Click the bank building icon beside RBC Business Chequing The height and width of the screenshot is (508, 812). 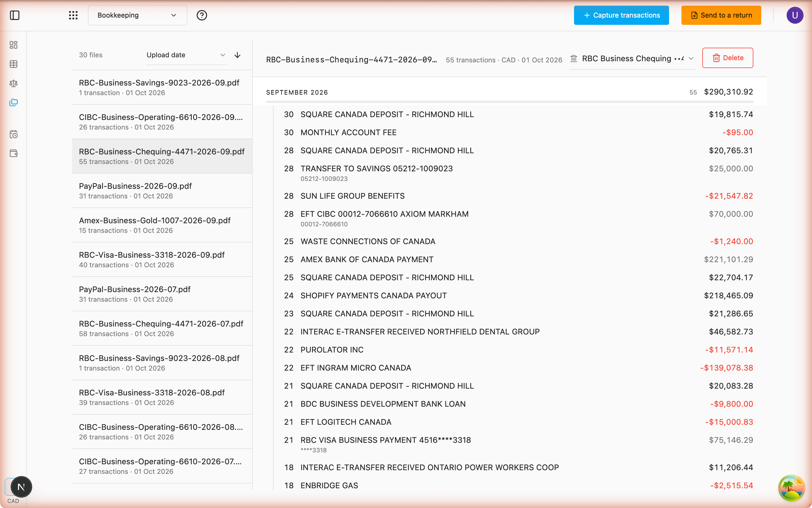tap(574, 58)
